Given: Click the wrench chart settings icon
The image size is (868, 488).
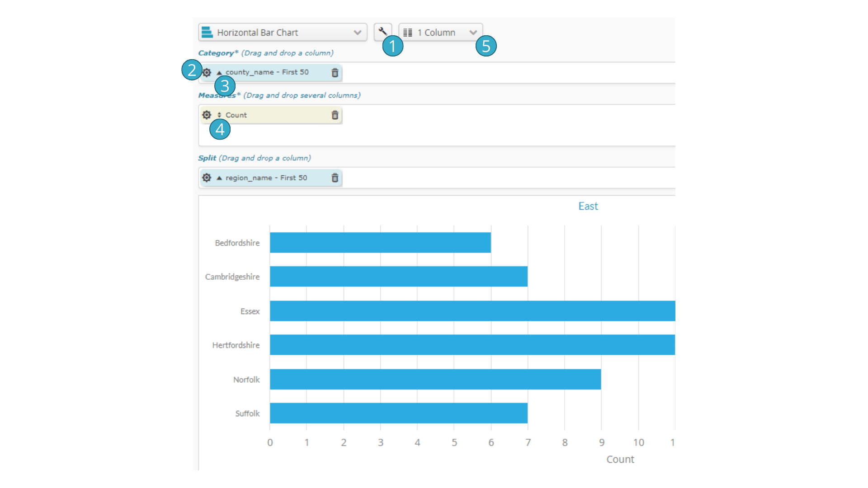Looking at the screenshot, I should point(382,32).
